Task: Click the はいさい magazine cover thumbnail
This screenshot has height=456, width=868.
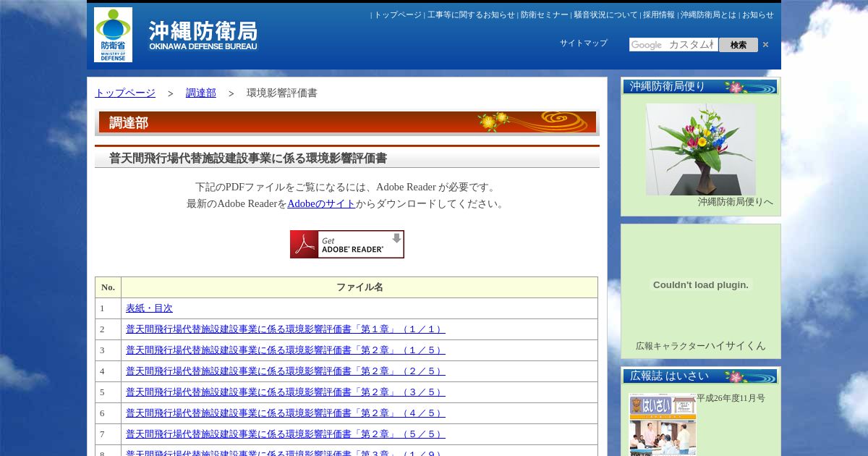Action: [x=663, y=425]
